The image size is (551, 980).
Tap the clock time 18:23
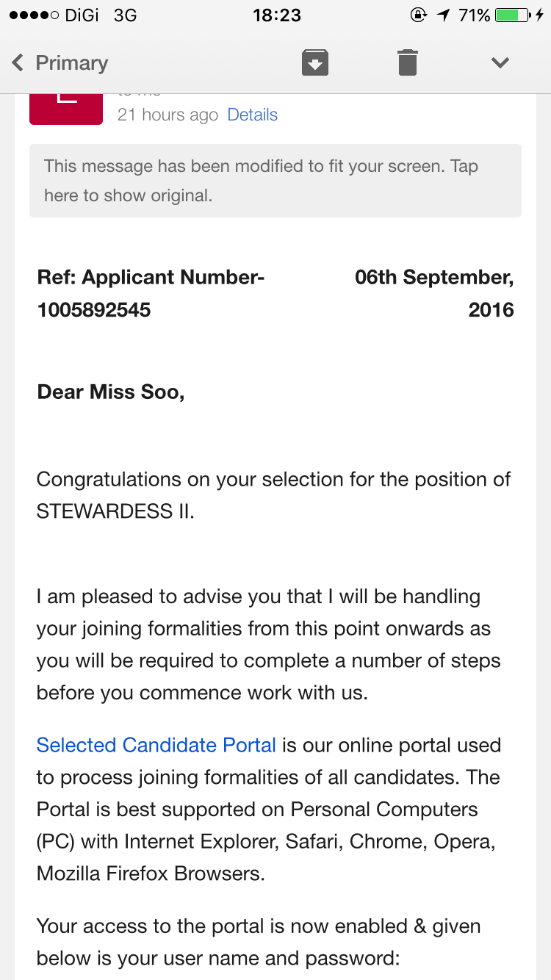[276, 15]
